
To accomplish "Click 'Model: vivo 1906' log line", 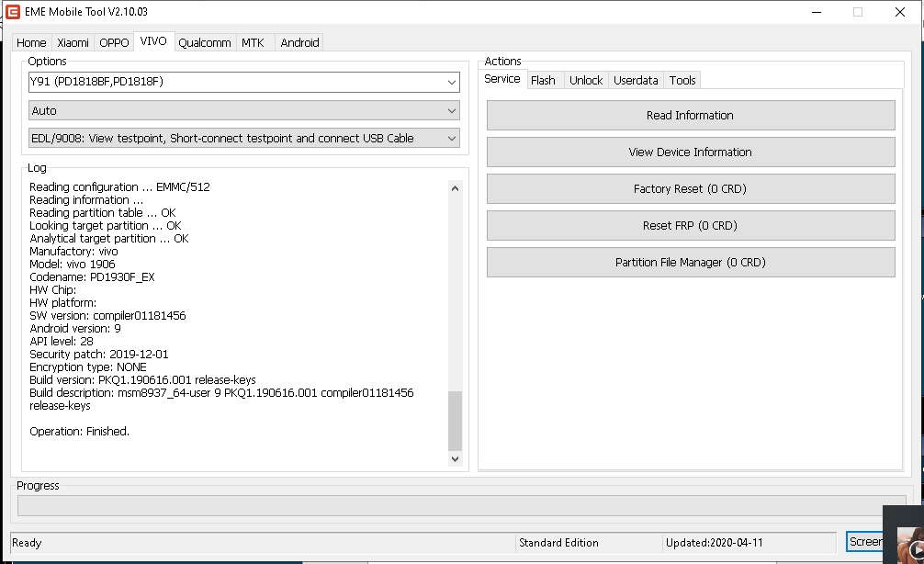I will [x=73, y=264].
